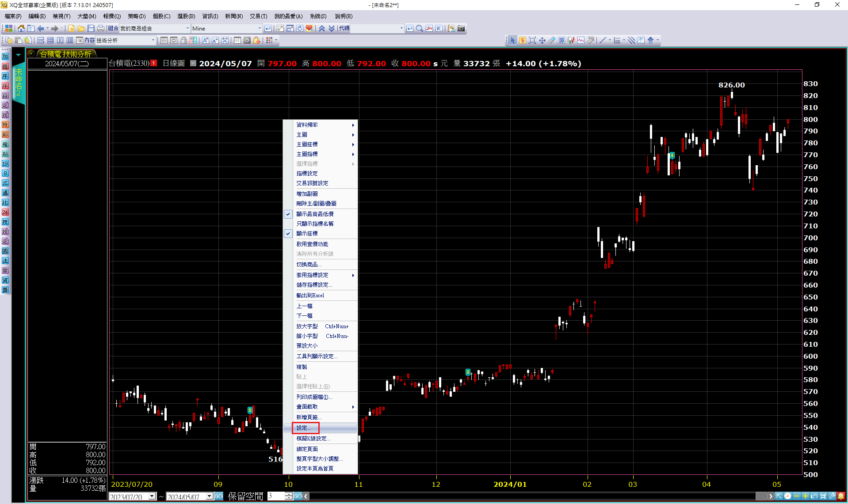Image resolution: width=848 pixels, height=504 pixels.
Task: Select the eraser drawing tool
Action: tap(551, 40)
